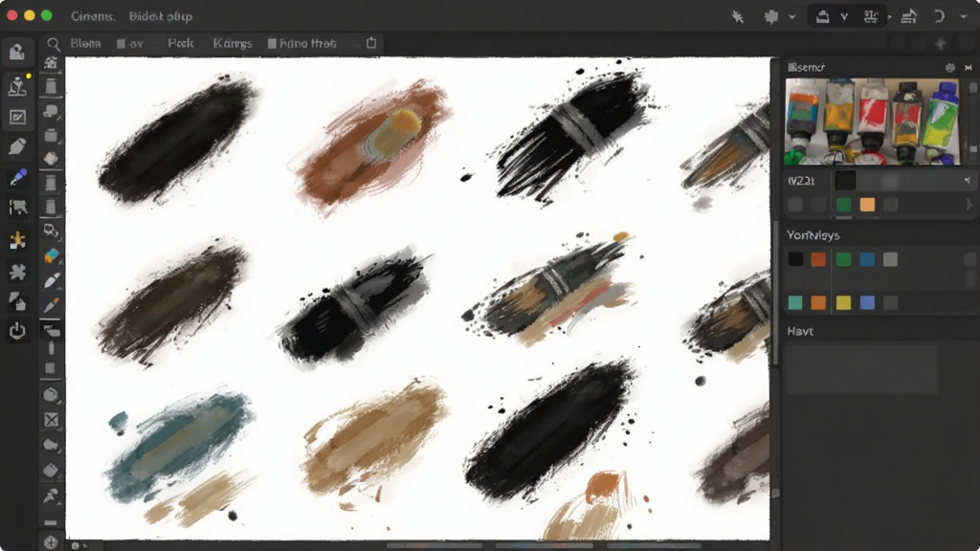980x551 pixels.
Task: Select the teal and orange eraser tool
Action: pyautogui.click(x=52, y=255)
